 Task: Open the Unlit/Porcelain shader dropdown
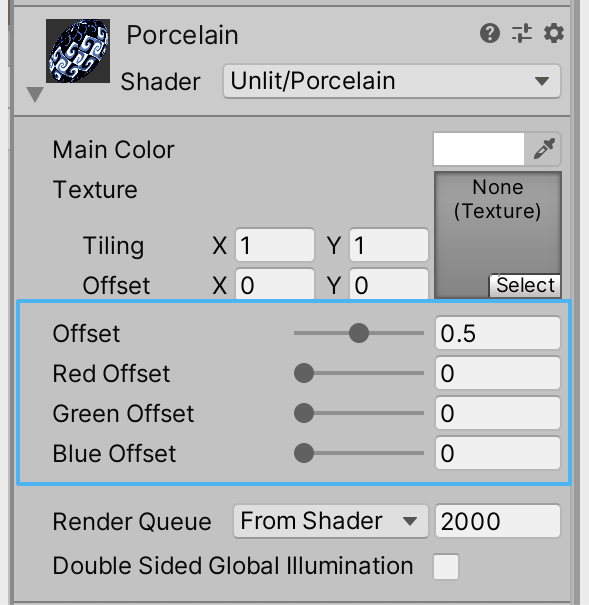(392, 81)
